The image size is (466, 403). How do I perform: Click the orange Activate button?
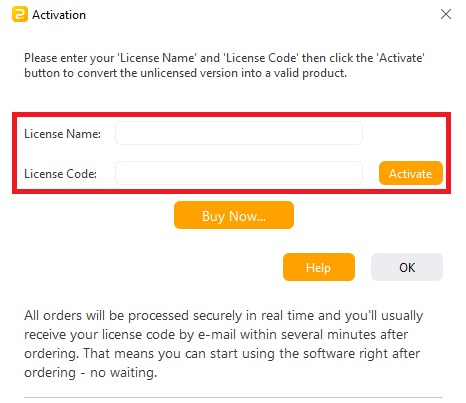tap(411, 173)
